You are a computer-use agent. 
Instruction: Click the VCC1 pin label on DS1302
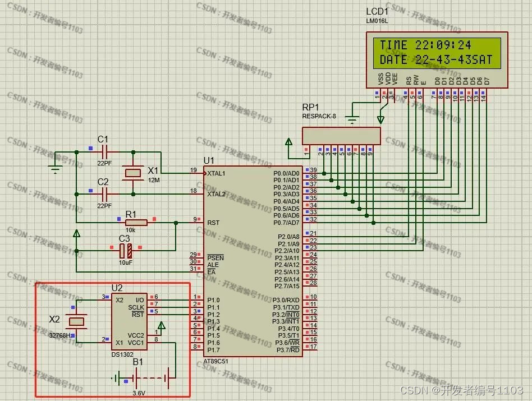136,343
